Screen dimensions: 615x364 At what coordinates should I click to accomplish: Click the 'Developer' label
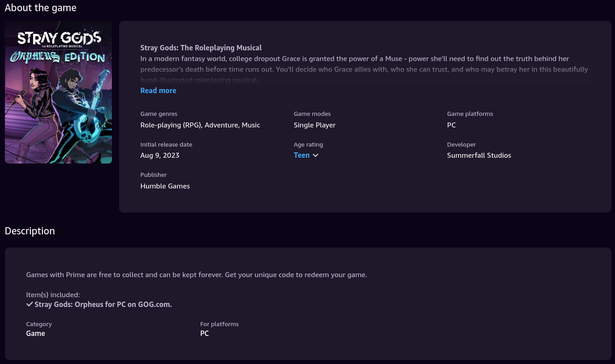click(461, 145)
